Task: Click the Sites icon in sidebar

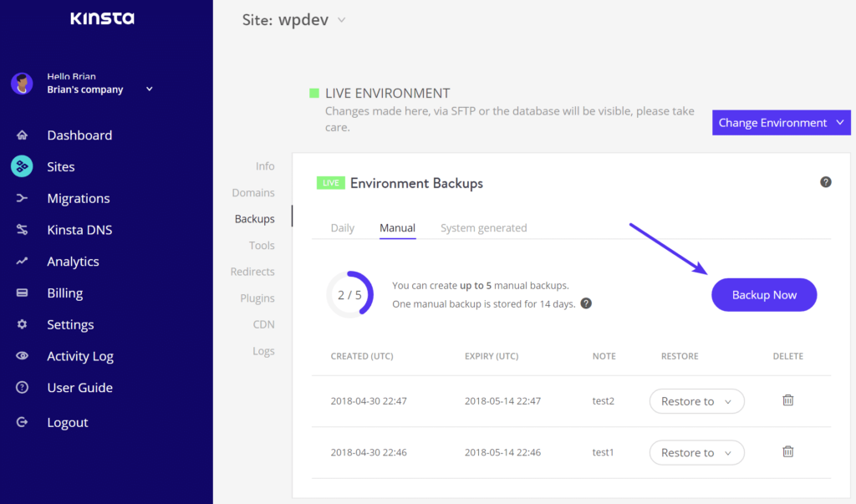Action: (x=22, y=166)
